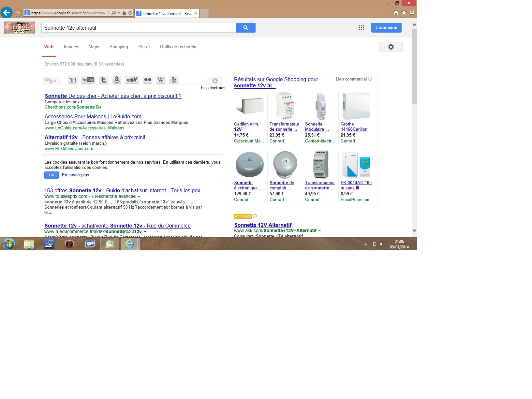Open the Google search settings gear dropdown

tap(391, 47)
